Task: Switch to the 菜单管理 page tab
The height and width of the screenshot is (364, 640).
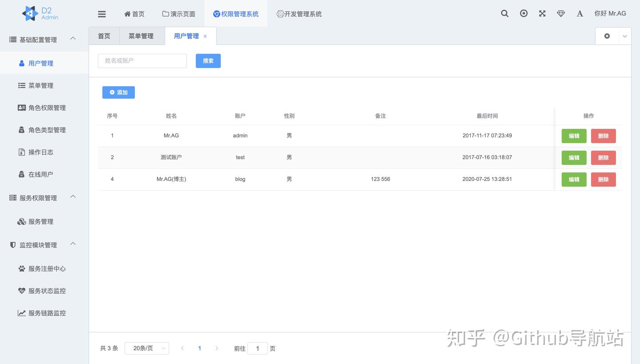Action: [141, 36]
